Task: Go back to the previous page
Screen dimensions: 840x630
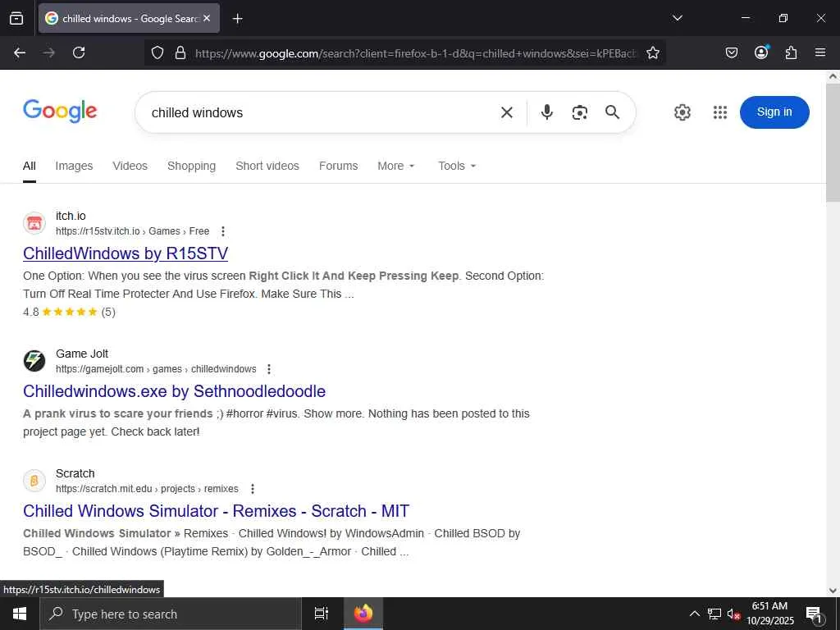Action: [20, 52]
